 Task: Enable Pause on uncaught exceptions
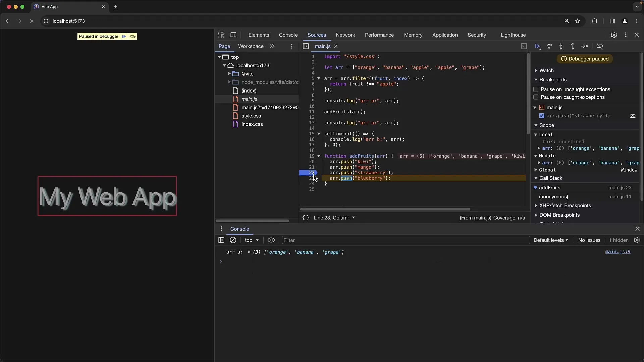point(536,89)
